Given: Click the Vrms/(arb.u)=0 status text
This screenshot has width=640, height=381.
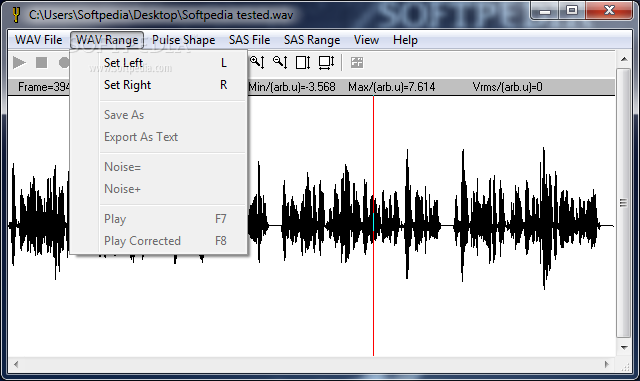Looking at the screenshot, I should tap(507, 87).
